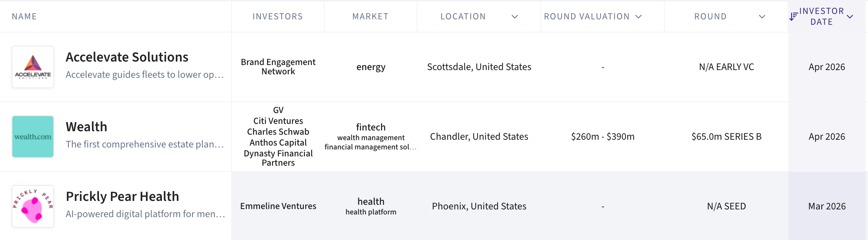Click the Market column header
The height and width of the screenshot is (240, 868).
click(x=370, y=17)
